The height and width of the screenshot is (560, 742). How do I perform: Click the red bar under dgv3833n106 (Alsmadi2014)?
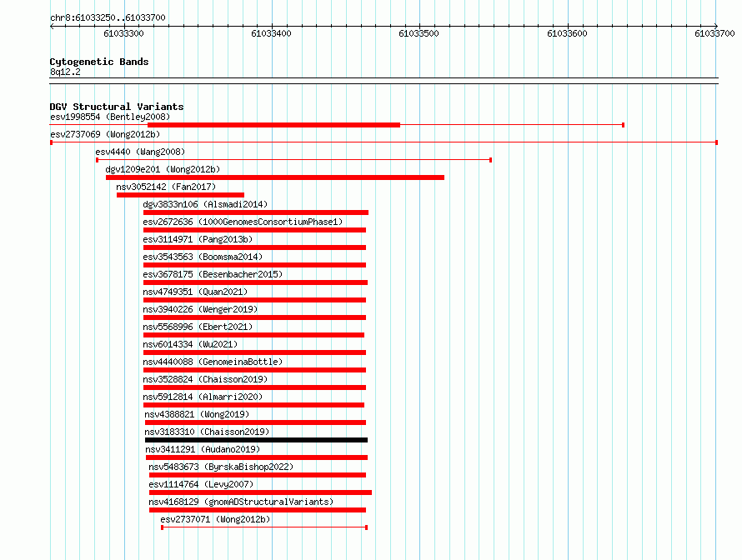(x=256, y=212)
